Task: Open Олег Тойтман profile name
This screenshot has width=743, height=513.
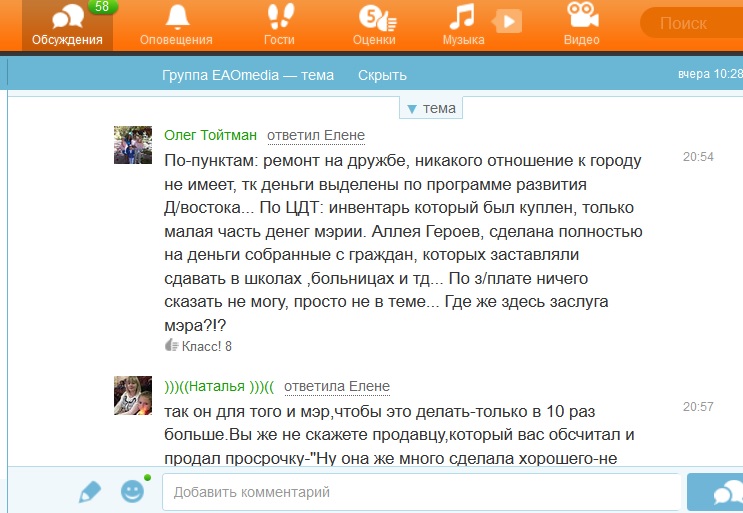Action: [x=210, y=135]
